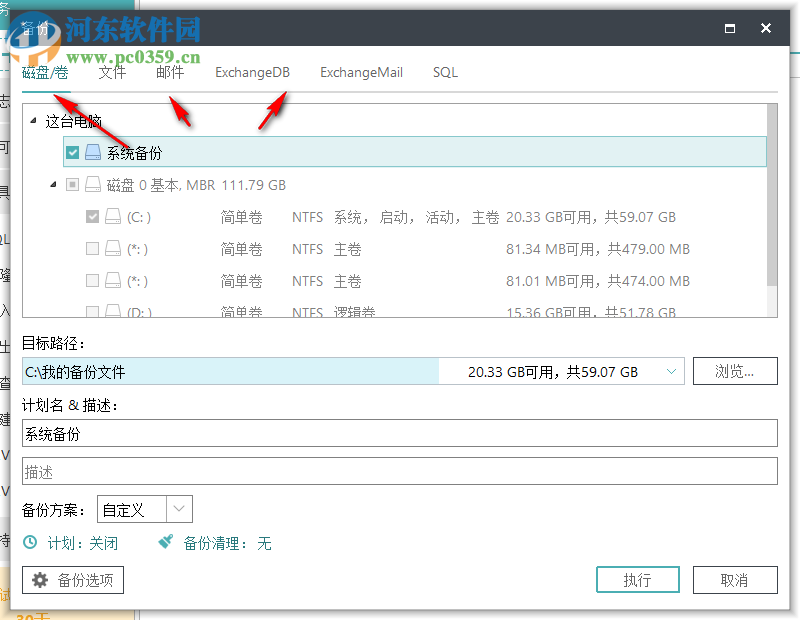Open the 浏览 destination browser
The height and width of the screenshot is (620, 800).
coord(735,370)
